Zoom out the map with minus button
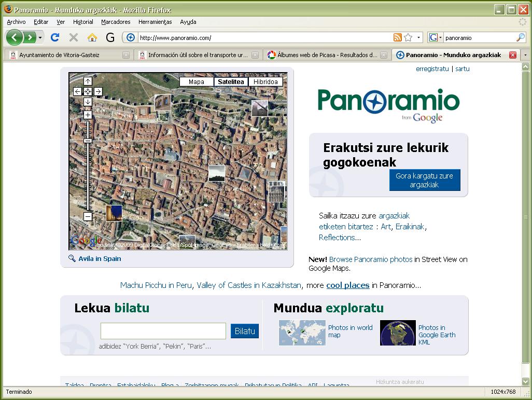Screen dimensions: 532x400 click(88, 216)
